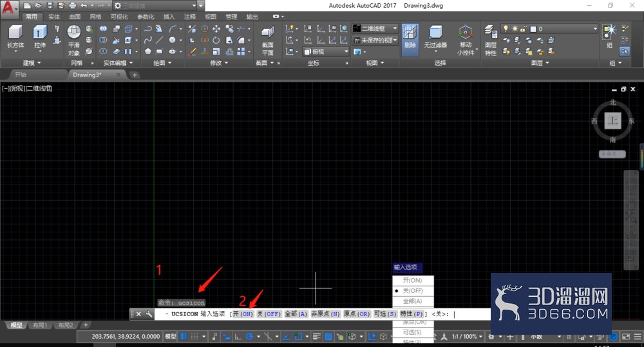Image resolution: width=644 pixels, height=347 pixels.
Task: Select 开(ON) in the popup option list
Action: (413, 280)
